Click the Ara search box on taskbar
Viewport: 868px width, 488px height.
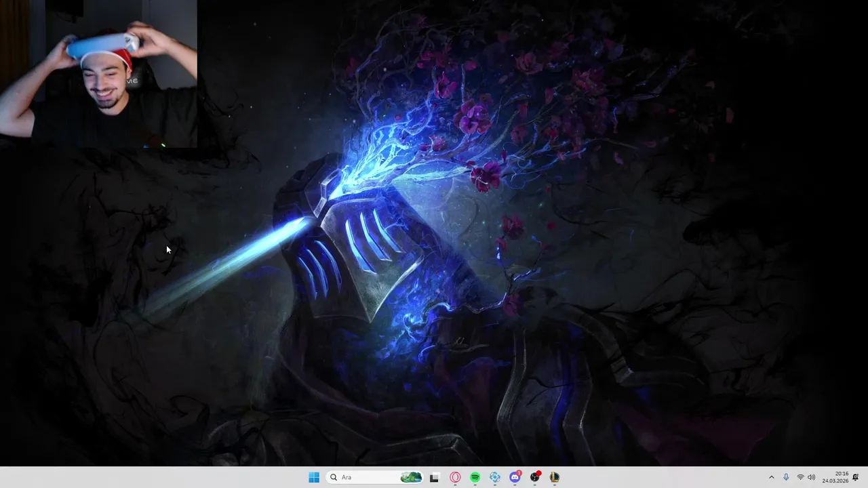coord(374,477)
